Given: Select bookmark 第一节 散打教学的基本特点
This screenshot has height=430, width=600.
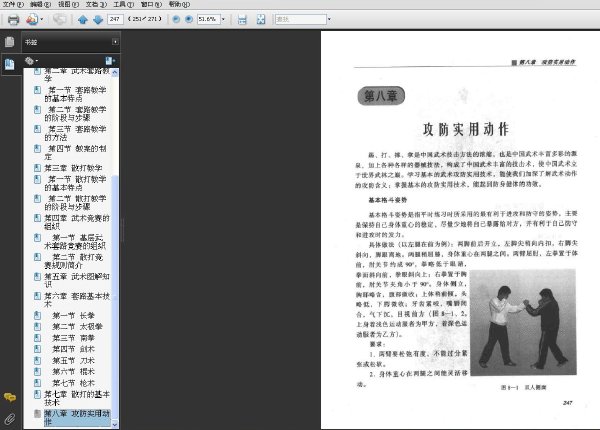Looking at the screenshot, I should pyautogui.click(x=75, y=183).
